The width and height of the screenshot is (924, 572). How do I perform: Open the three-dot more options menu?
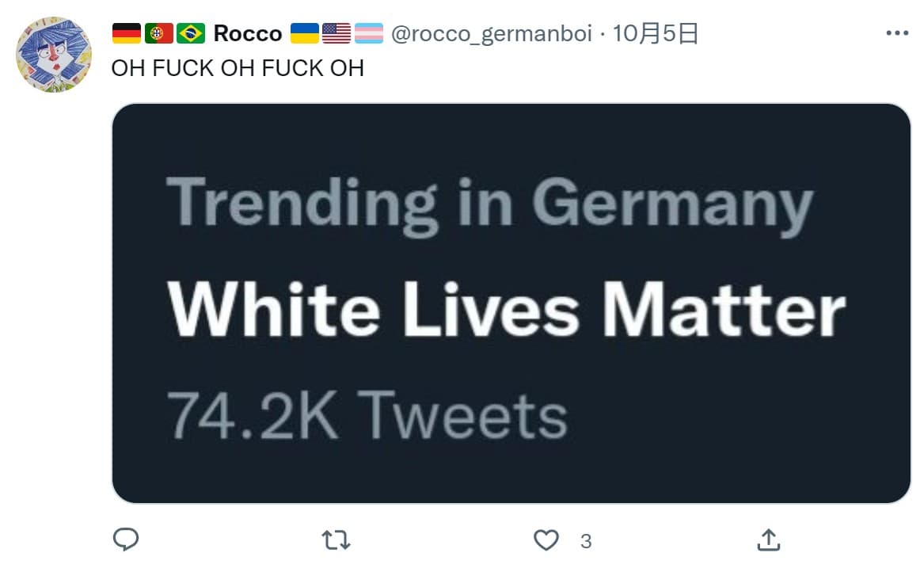coord(896,32)
